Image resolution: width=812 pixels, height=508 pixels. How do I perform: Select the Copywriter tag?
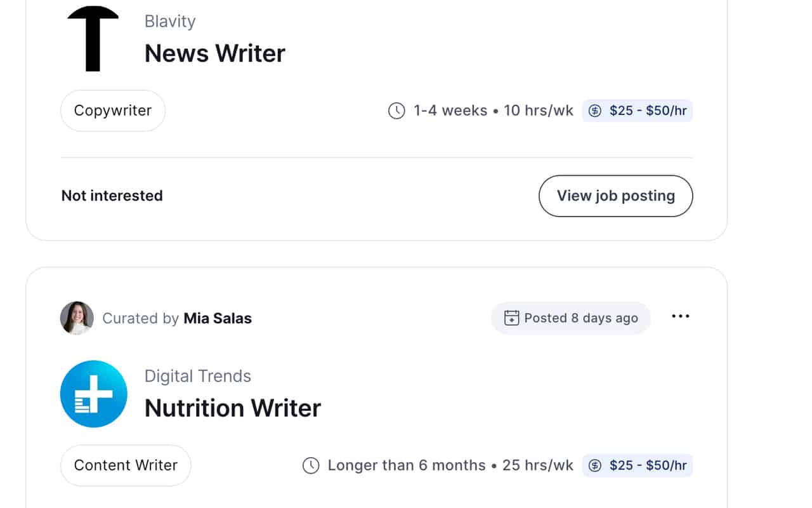point(113,110)
